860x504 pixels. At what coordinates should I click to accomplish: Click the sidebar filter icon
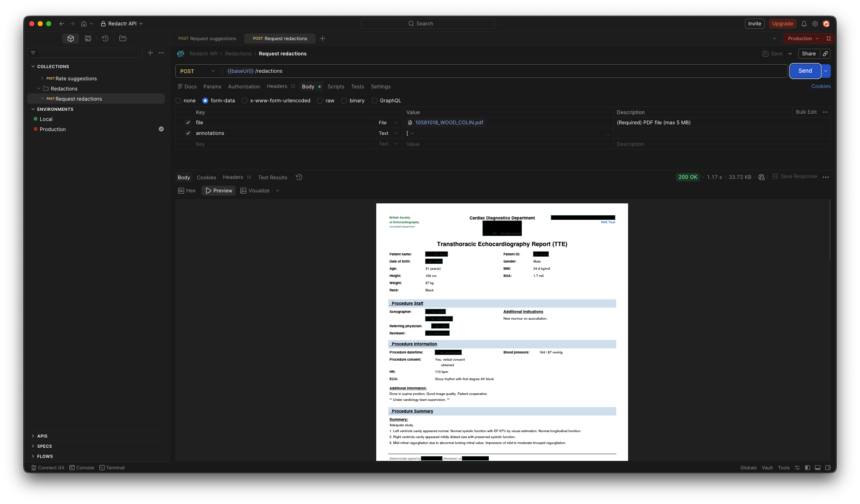tap(33, 53)
